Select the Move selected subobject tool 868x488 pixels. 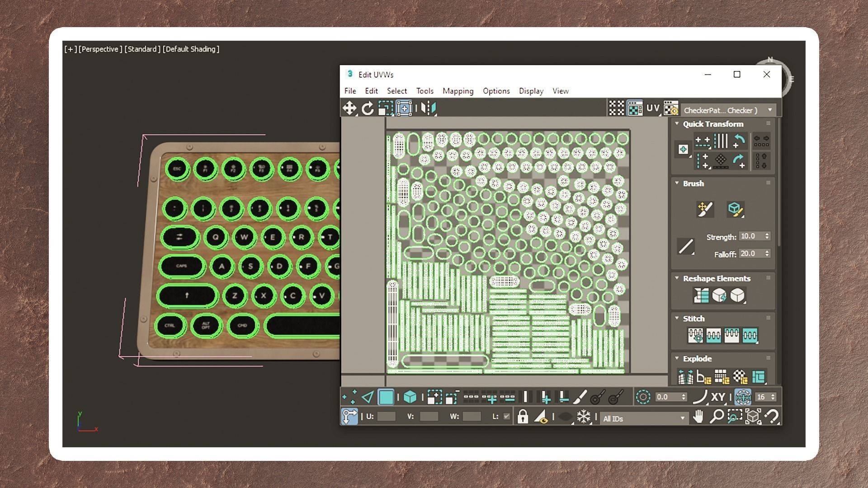(349, 108)
